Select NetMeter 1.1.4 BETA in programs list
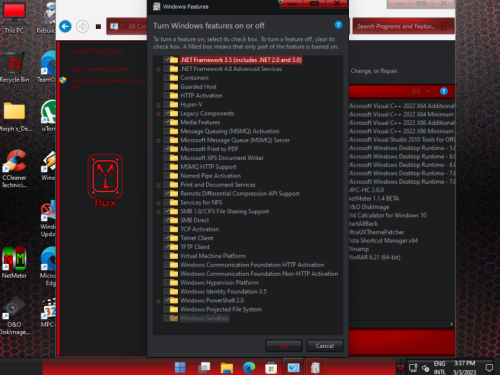Viewport: 500px width, 375px height. pos(374,198)
